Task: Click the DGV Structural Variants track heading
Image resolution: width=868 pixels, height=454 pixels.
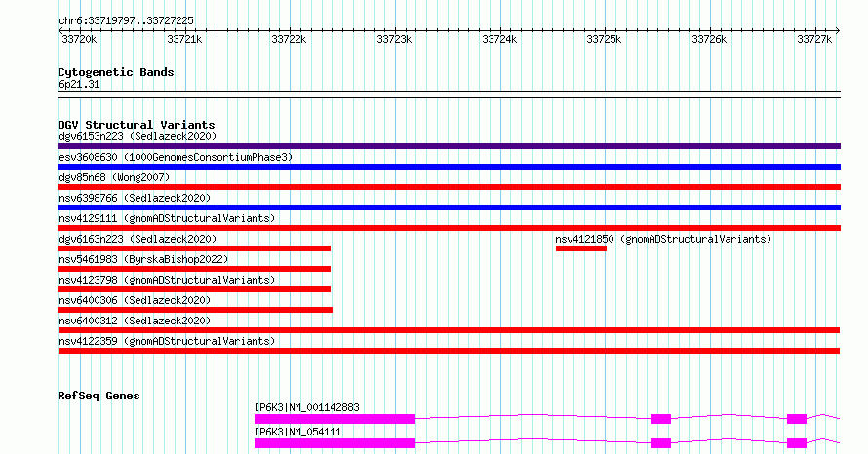Action: pyautogui.click(x=137, y=125)
